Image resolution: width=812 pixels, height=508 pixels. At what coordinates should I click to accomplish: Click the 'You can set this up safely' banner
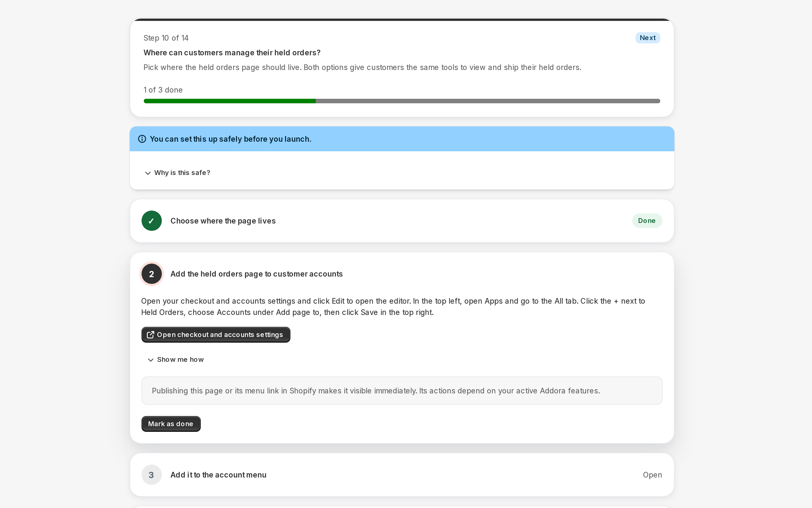pyautogui.click(x=402, y=139)
